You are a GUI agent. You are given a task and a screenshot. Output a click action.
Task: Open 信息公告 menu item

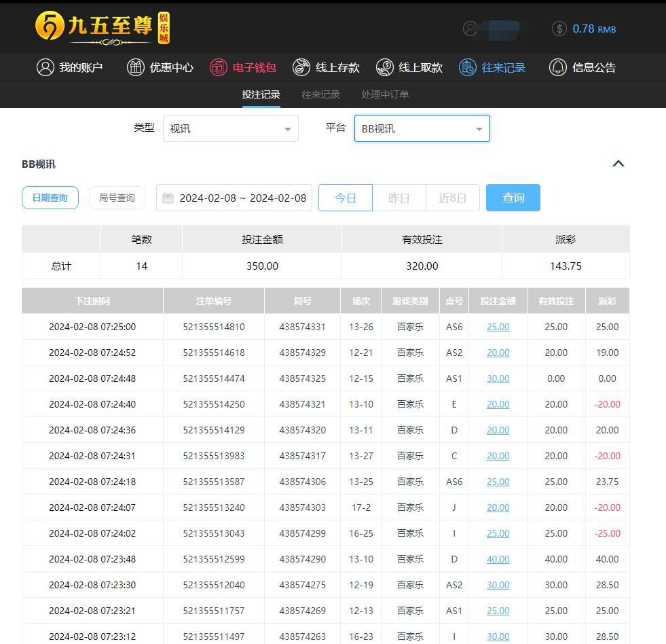(582, 67)
